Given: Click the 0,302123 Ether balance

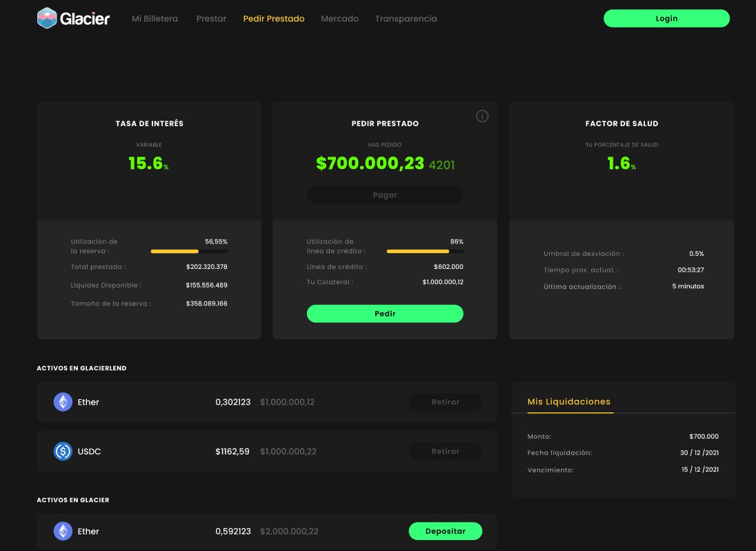Looking at the screenshot, I should [233, 402].
